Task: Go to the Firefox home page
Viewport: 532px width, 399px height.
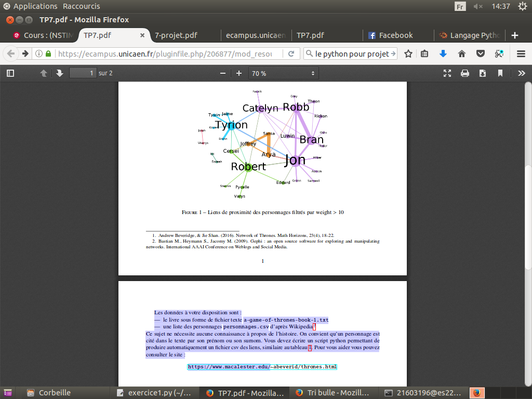Action: [461, 53]
